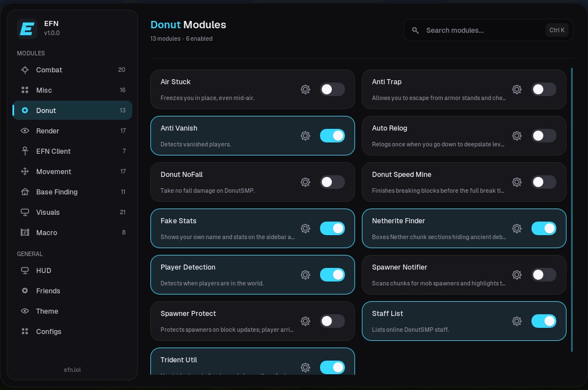
Task: Disable the Netherite Finder toggle
Action: [x=544, y=228]
